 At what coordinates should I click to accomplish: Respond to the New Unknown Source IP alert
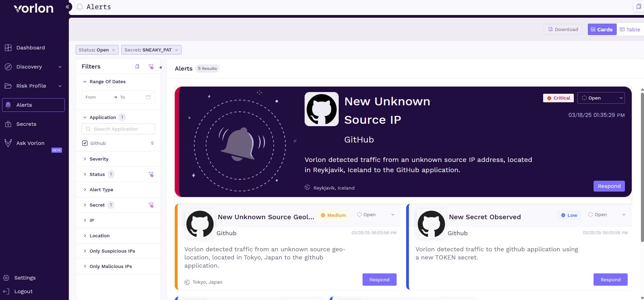[609, 186]
